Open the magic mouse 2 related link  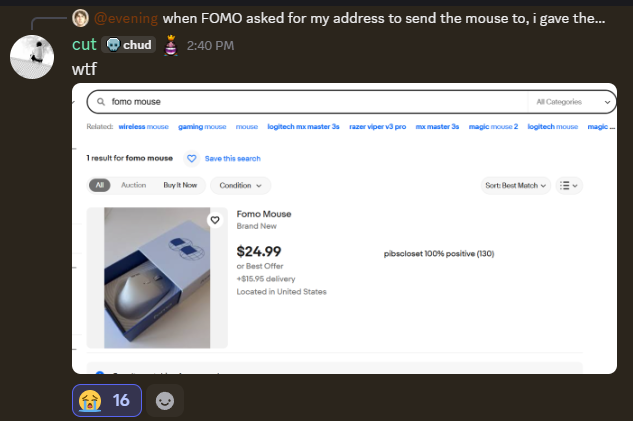tap(493, 127)
